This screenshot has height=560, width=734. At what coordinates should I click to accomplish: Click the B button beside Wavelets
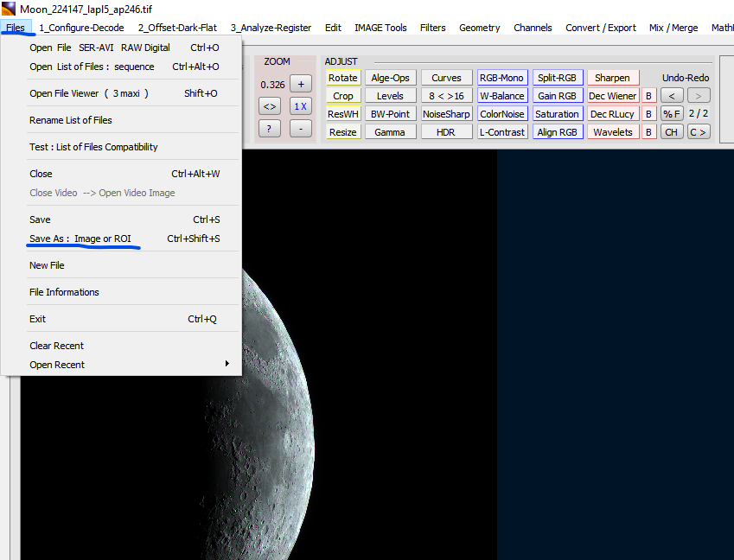click(648, 132)
